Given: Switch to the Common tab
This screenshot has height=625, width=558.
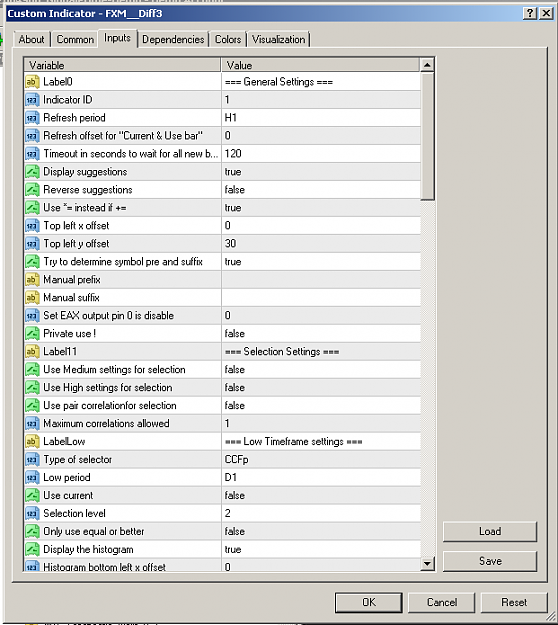Looking at the screenshot, I should tap(75, 39).
